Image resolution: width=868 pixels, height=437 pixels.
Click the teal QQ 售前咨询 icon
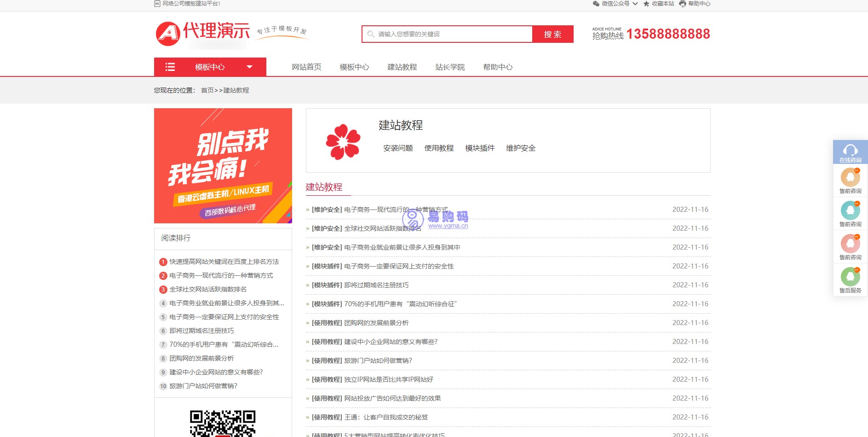(x=850, y=210)
